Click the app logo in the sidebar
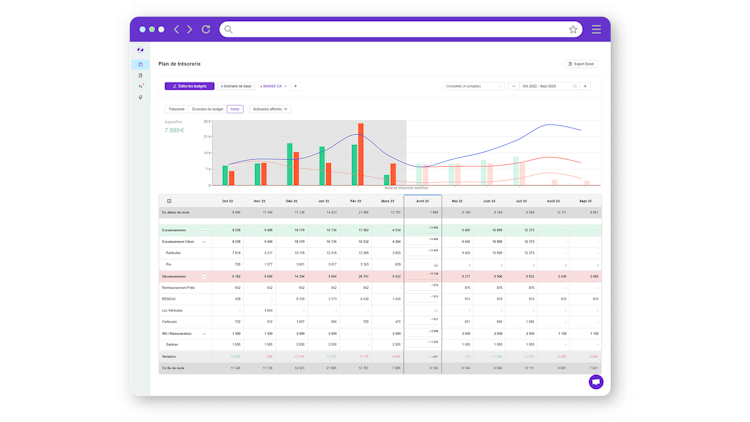Viewport: 750px width, 422px height. pyautogui.click(x=140, y=50)
